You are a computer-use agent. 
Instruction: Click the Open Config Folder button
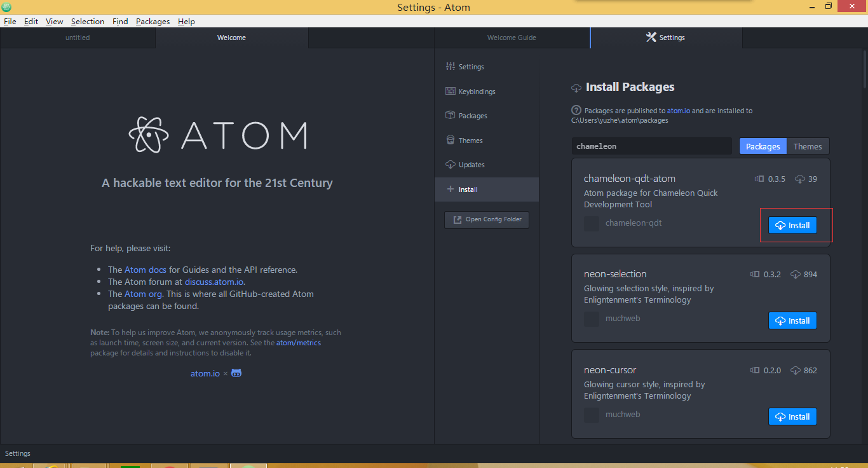[x=487, y=219]
